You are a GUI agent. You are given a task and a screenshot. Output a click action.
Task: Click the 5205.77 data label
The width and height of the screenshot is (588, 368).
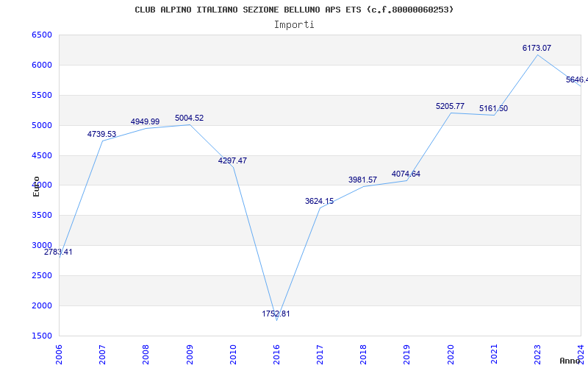click(450, 106)
